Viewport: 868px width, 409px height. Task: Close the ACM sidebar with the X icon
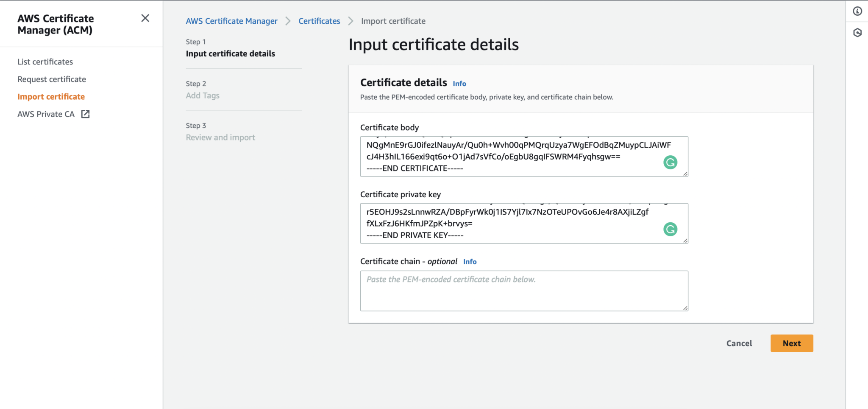[145, 18]
